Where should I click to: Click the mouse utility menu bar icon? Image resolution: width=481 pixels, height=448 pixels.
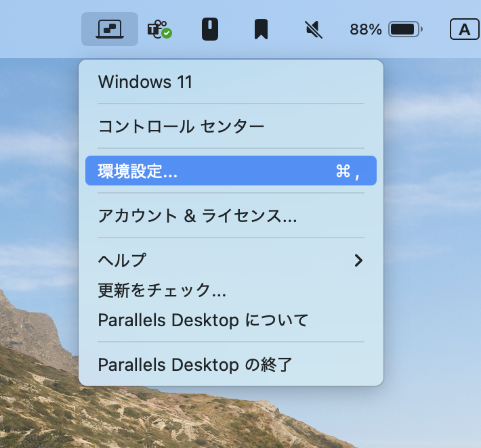[210, 29]
